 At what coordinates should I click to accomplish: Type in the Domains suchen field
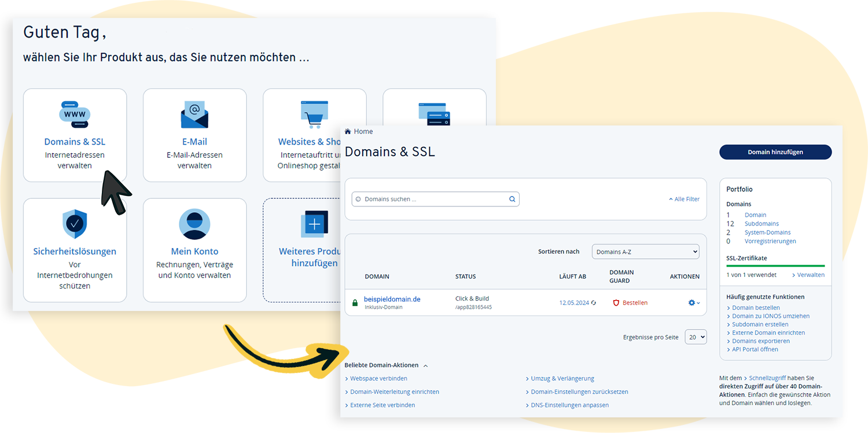[x=434, y=199]
